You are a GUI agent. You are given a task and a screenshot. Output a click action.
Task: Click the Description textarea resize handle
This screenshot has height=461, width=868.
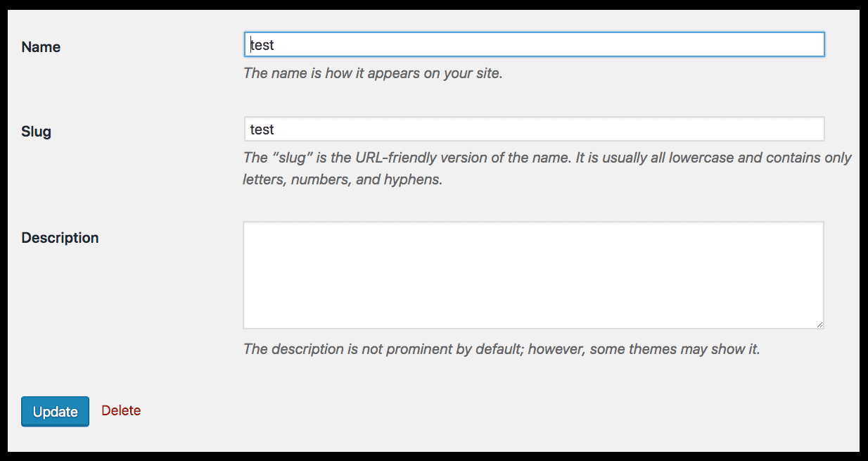pyautogui.click(x=819, y=324)
